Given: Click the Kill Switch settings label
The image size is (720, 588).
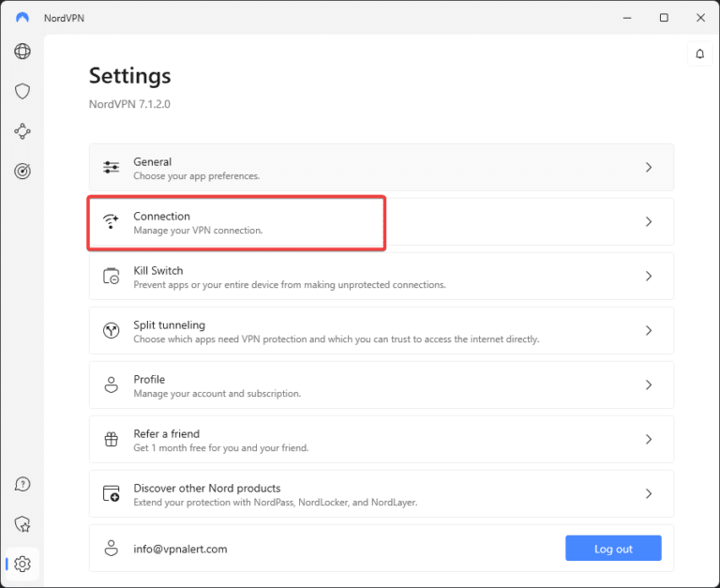Looking at the screenshot, I should 158,271.
